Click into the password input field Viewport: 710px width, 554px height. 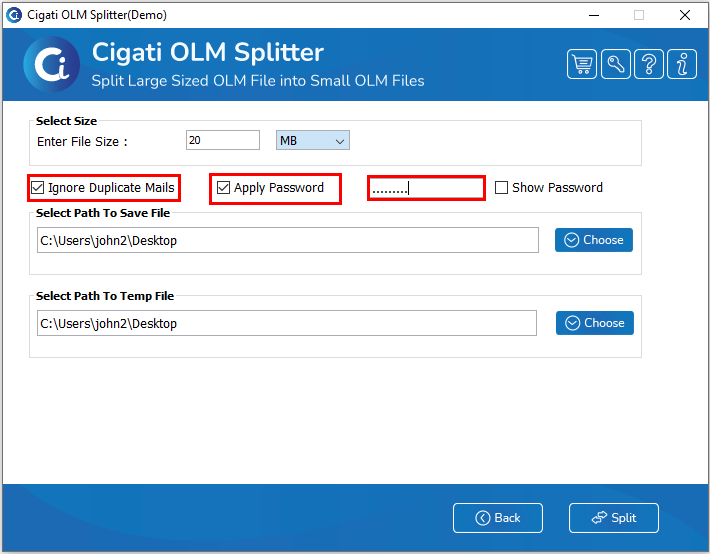tap(426, 188)
